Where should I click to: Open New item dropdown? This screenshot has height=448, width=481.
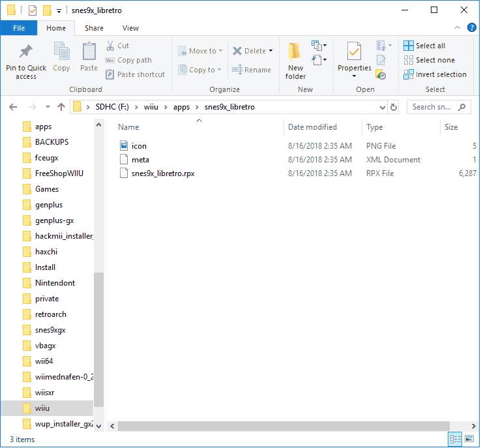pos(319,46)
